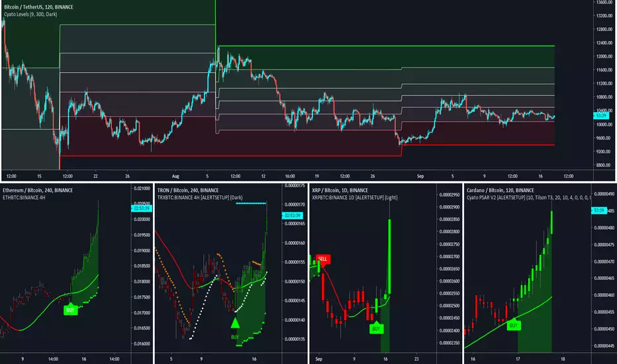
Task: Click 0.018000 on Ethereum price axis
Action: [x=142, y=282]
